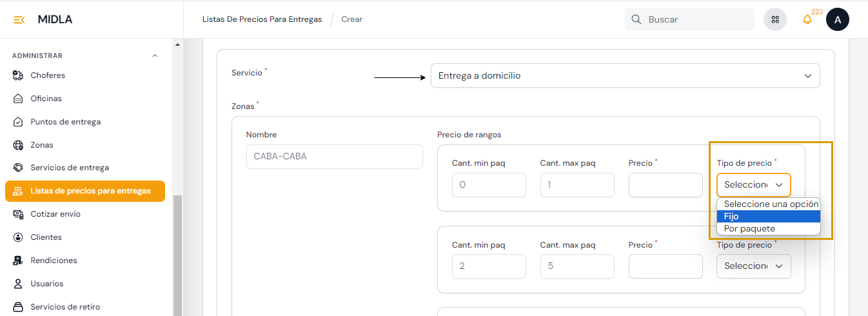Click the Choferes truck icon
Screen dimensions: 868x316
click(x=18, y=75)
